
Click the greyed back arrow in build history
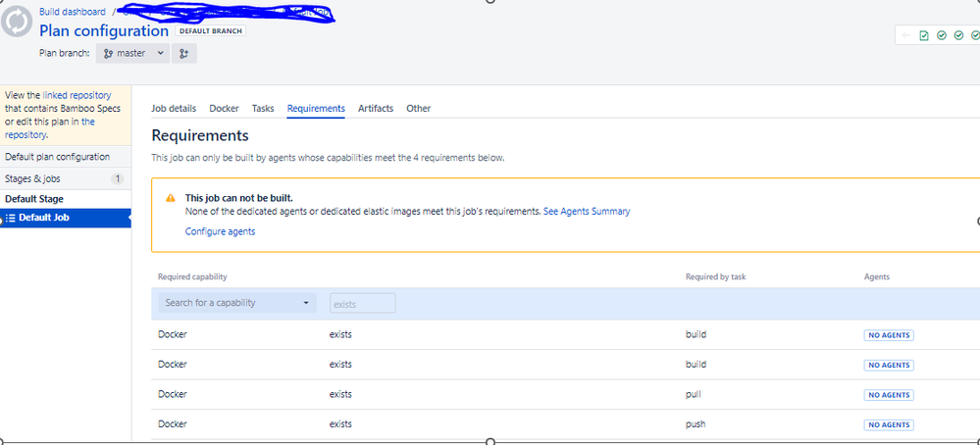pyautogui.click(x=905, y=35)
